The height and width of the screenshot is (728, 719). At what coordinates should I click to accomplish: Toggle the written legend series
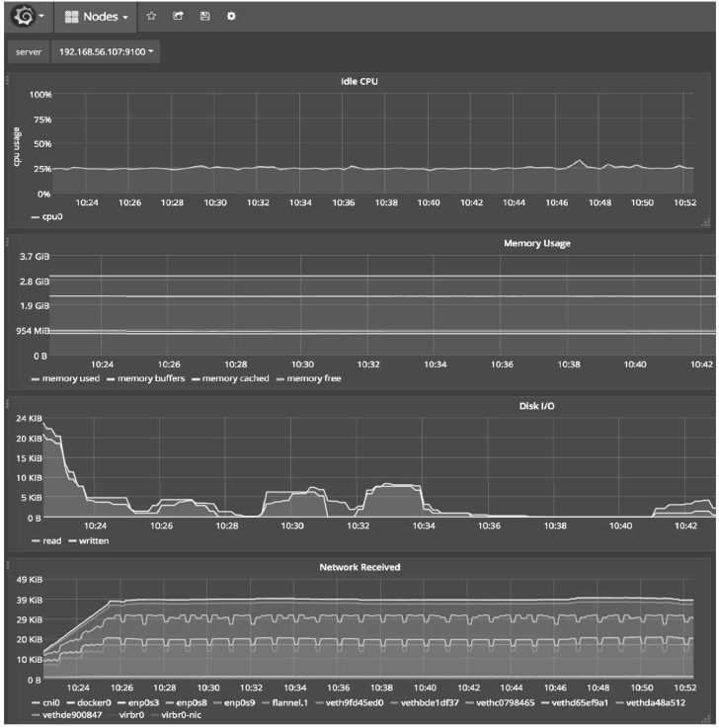(89, 541)
